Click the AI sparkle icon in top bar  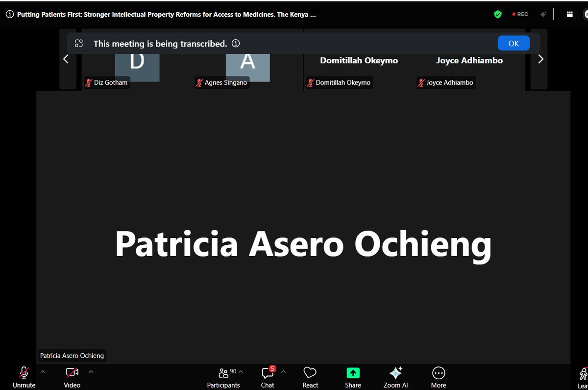543,14
